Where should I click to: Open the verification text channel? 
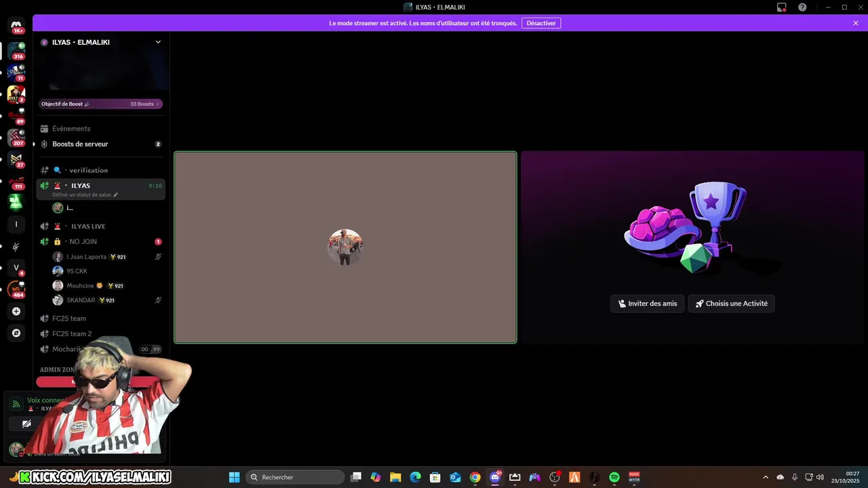(x=88, y=170)
